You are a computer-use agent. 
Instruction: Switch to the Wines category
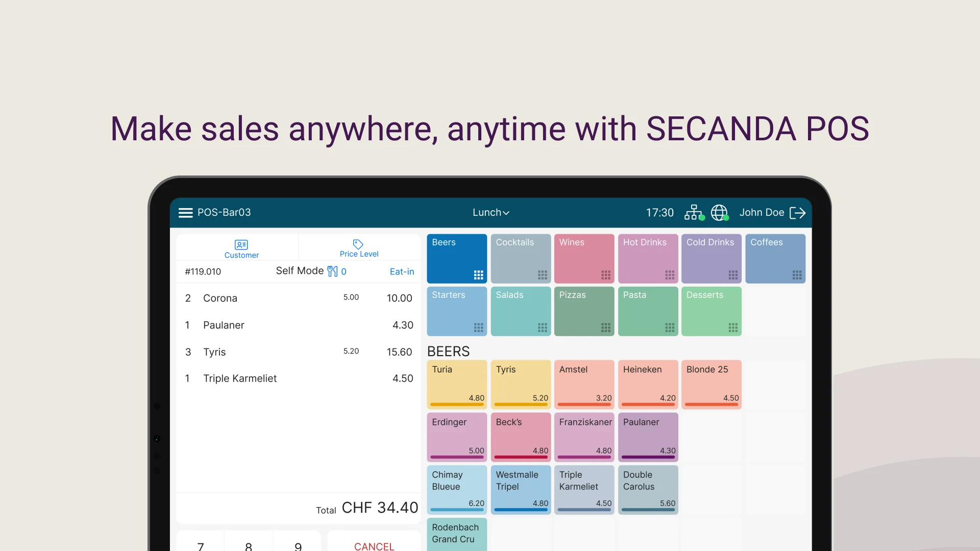pos(584,258)
